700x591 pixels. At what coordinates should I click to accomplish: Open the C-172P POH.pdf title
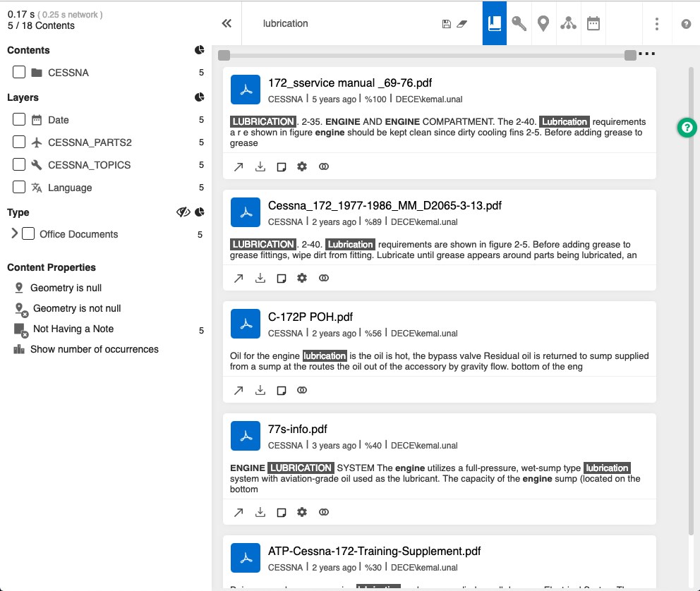coord(310,317)
